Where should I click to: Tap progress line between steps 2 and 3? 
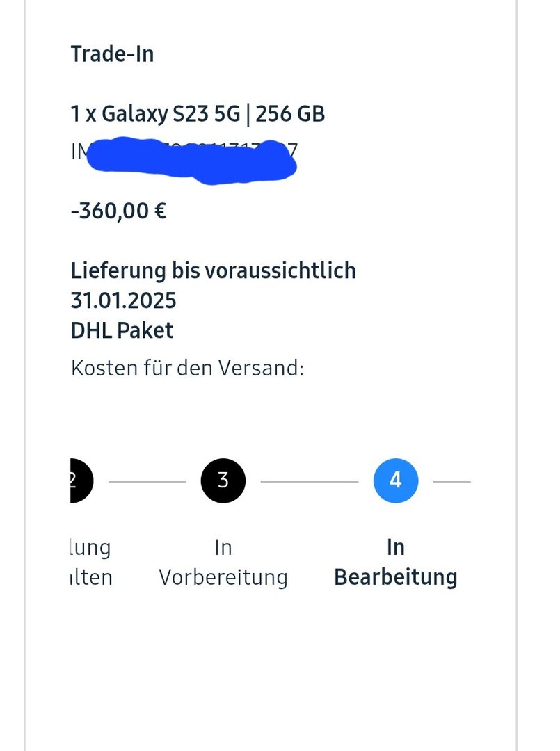[x=147, y=481]
